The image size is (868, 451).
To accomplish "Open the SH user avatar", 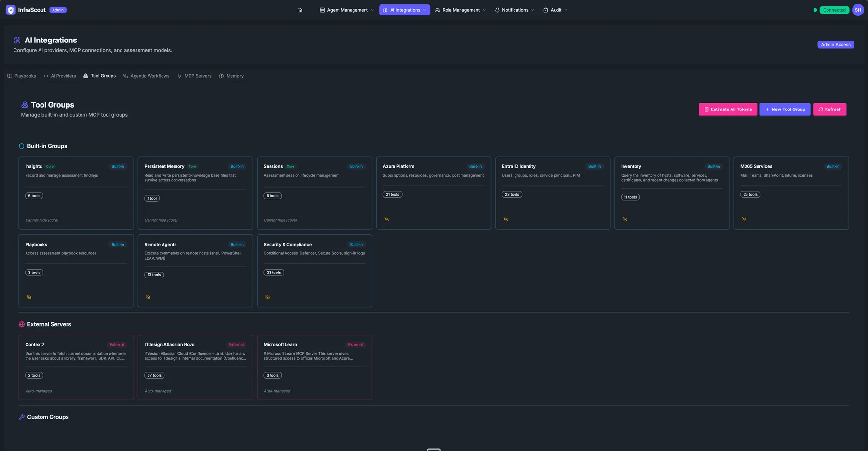I will point(858,10).
